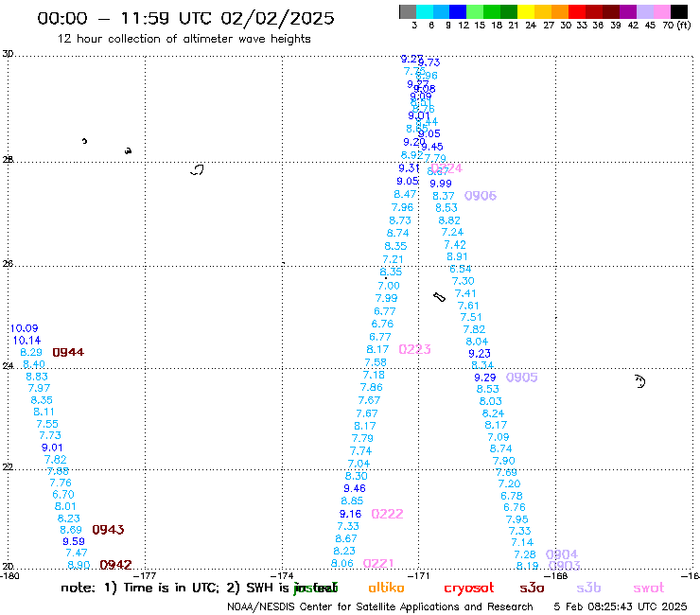Select the 's3b' satellite legend label
The image size is (700, 615).
tap(588, 588)
